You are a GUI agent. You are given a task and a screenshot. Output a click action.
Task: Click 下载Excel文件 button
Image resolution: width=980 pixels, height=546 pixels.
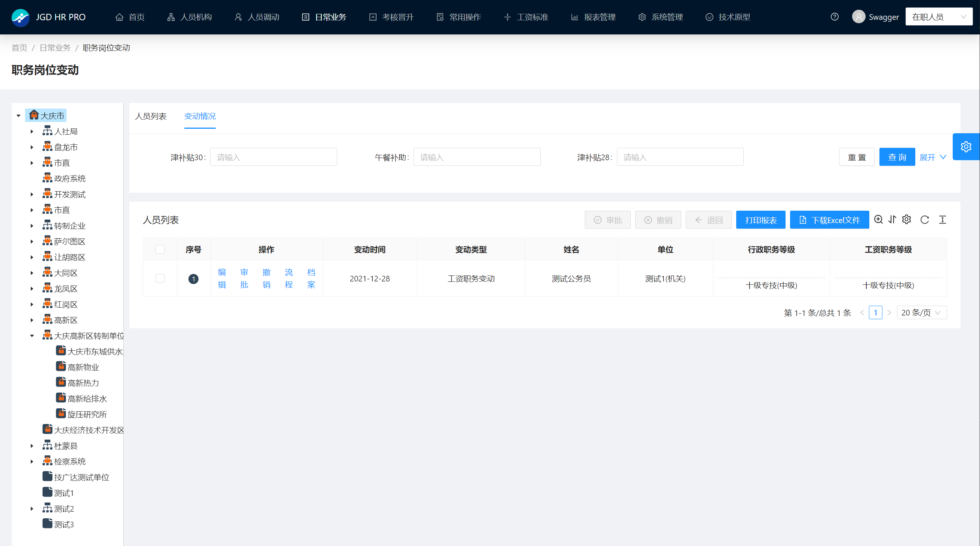tap(830, 220)
